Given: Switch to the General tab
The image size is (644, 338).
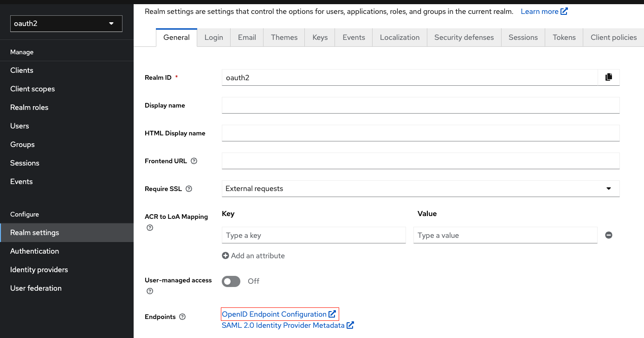Looking at the screenshot, I should pos(176,38).
